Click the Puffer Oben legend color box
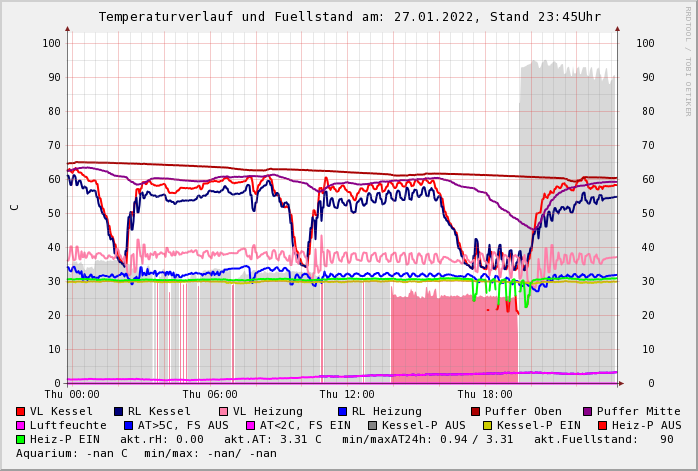This screenshot has height=471, width=698. tap(476, 411)
